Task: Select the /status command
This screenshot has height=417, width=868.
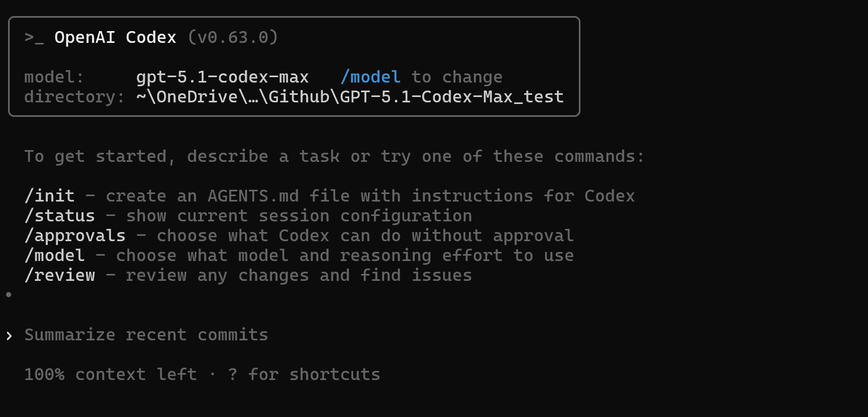Action: [60, 216]
